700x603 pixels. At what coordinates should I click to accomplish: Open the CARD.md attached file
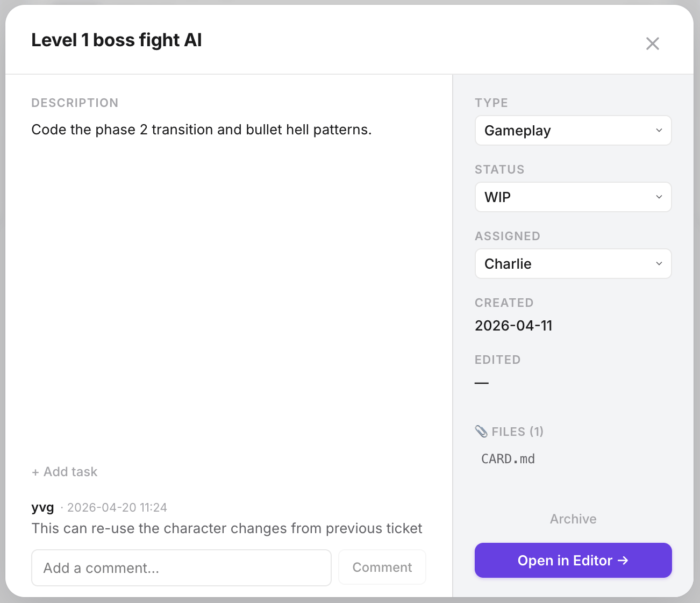coord(508,459)
